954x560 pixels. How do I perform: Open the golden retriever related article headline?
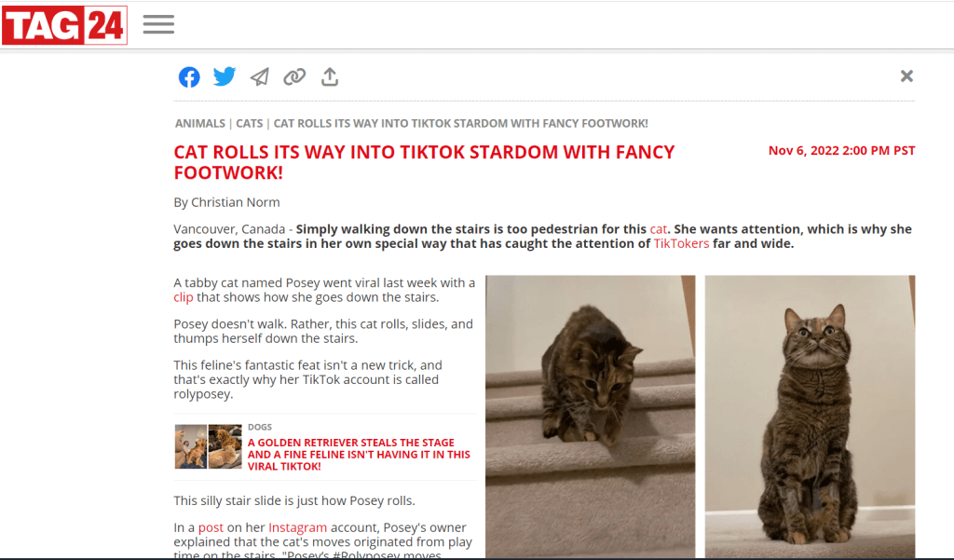point(359,454)
